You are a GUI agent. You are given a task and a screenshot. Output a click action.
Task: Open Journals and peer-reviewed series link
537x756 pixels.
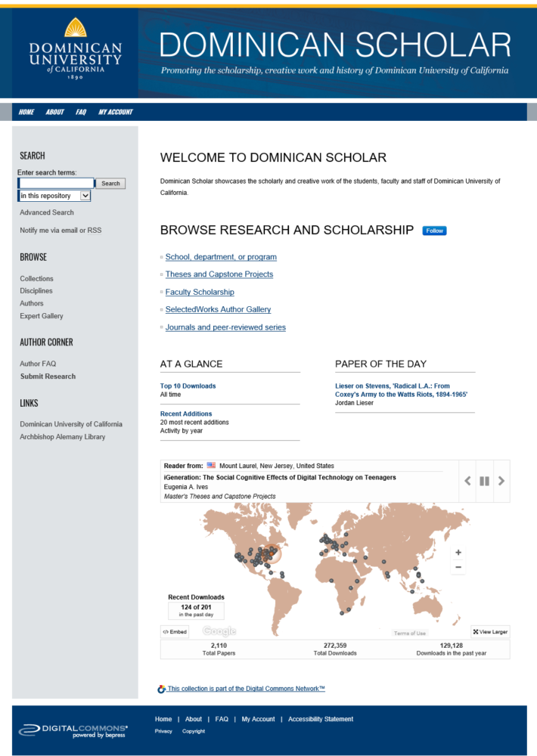coord(225,327)
